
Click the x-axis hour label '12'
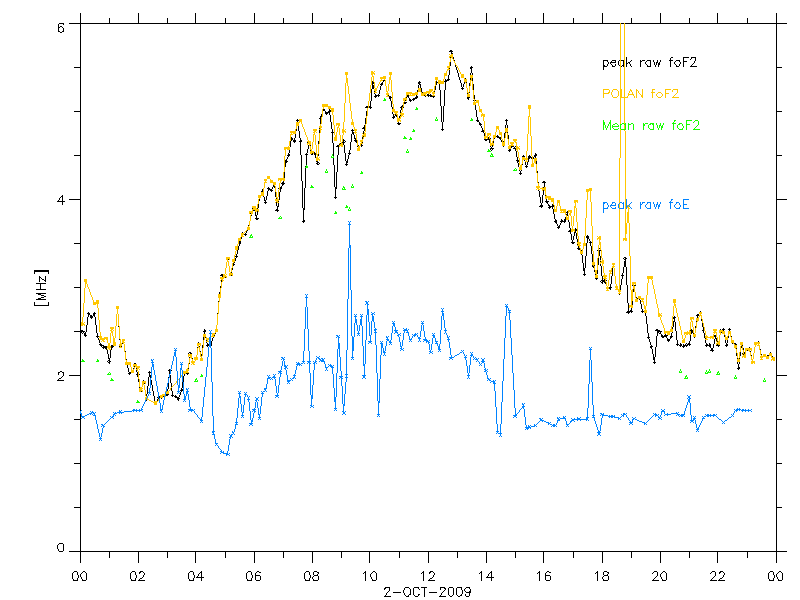click(428, 577)
